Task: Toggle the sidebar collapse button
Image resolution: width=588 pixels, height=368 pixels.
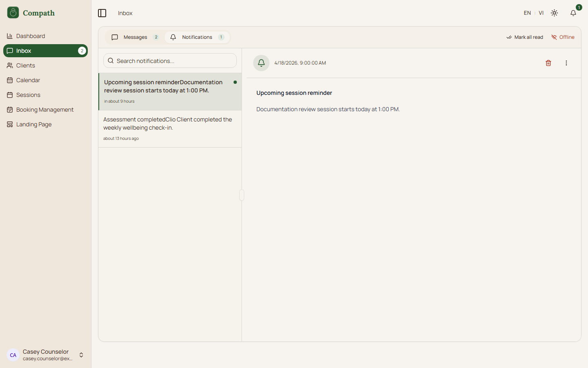Action: [x=102, y=13]
